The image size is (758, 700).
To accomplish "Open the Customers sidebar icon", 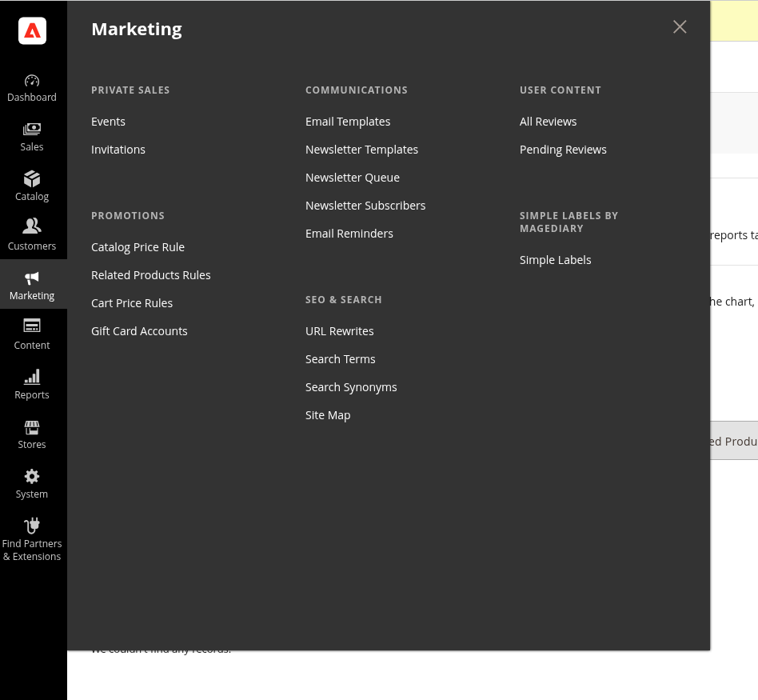I will click(x=32, y=227).
